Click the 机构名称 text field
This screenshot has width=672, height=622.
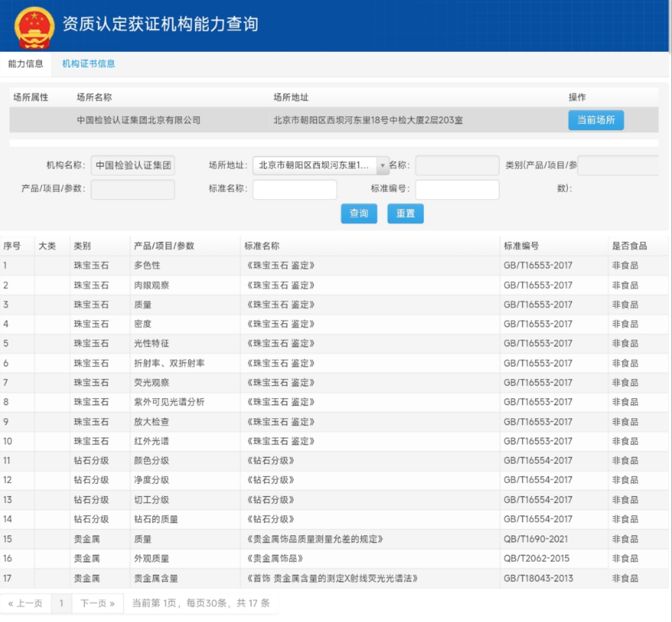[133, 166]
